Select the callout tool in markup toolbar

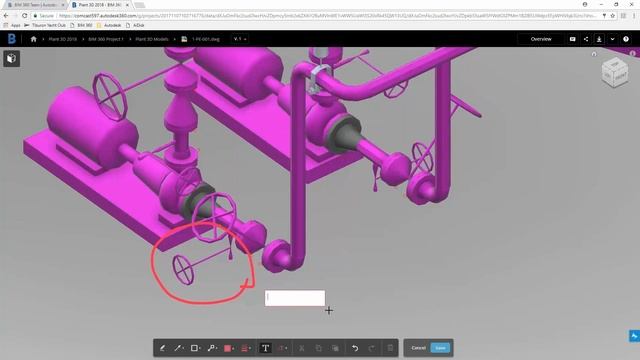pos(212,348)
